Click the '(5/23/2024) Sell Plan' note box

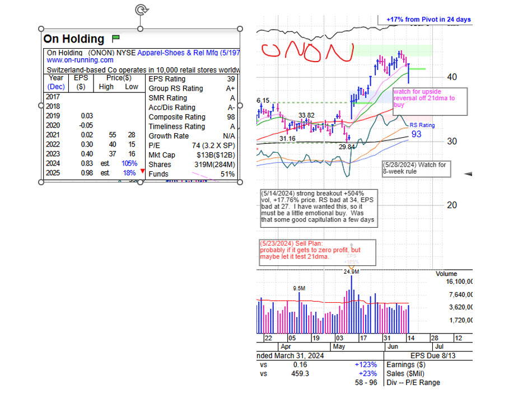pos(318,252)
